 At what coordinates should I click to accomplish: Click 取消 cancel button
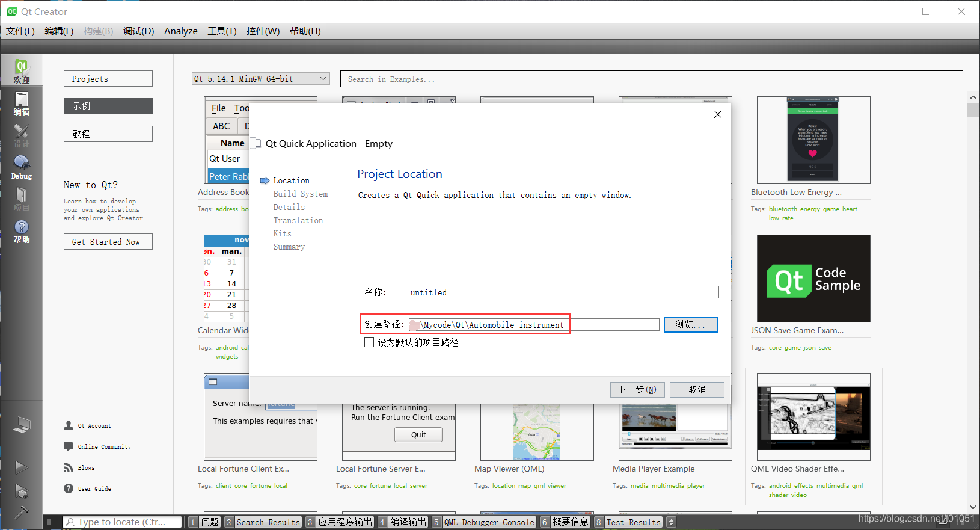pos(697,390)
